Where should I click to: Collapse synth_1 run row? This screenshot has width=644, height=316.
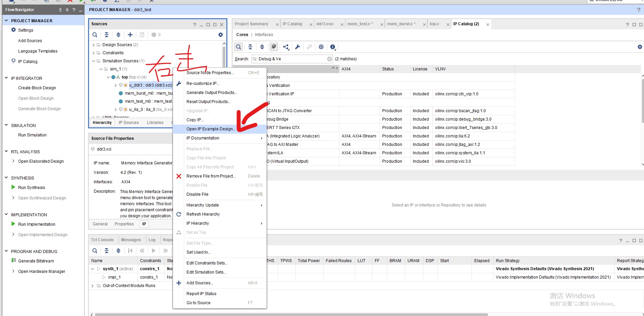[92, 269]
